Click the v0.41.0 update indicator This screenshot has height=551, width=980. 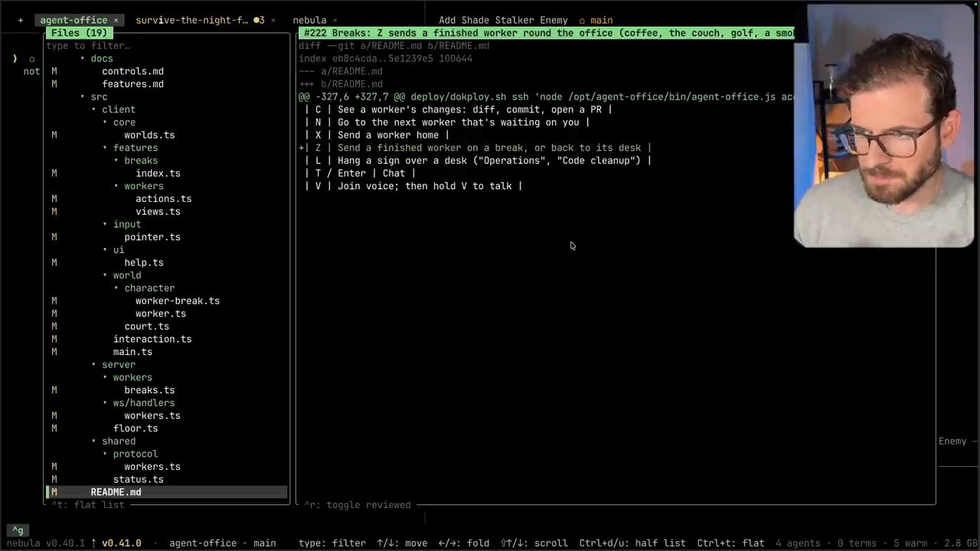(x=122, y=543)
